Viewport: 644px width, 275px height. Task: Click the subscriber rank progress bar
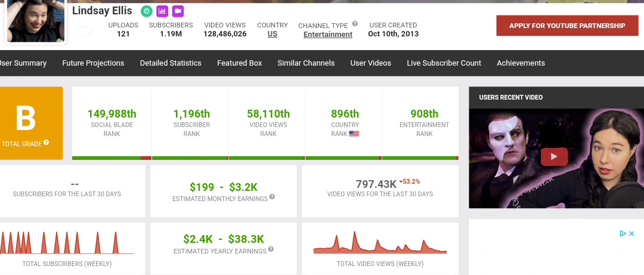tap(190, 158)
